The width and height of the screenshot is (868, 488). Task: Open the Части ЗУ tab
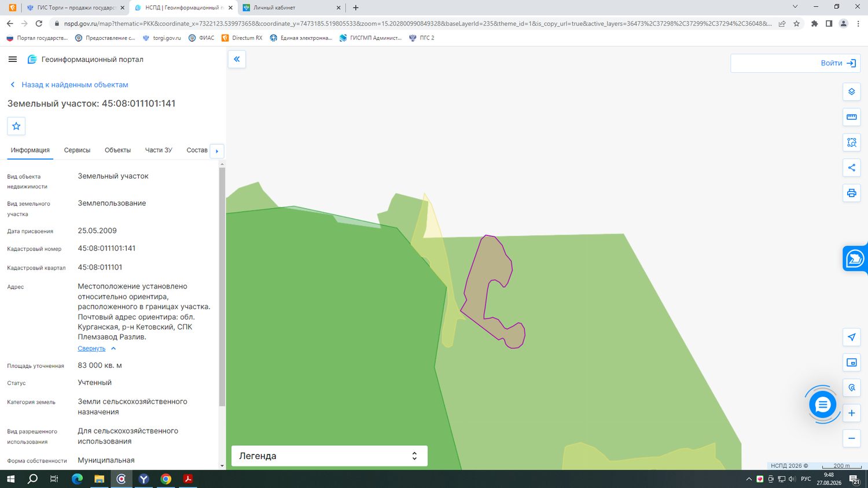tap(159, 150)
